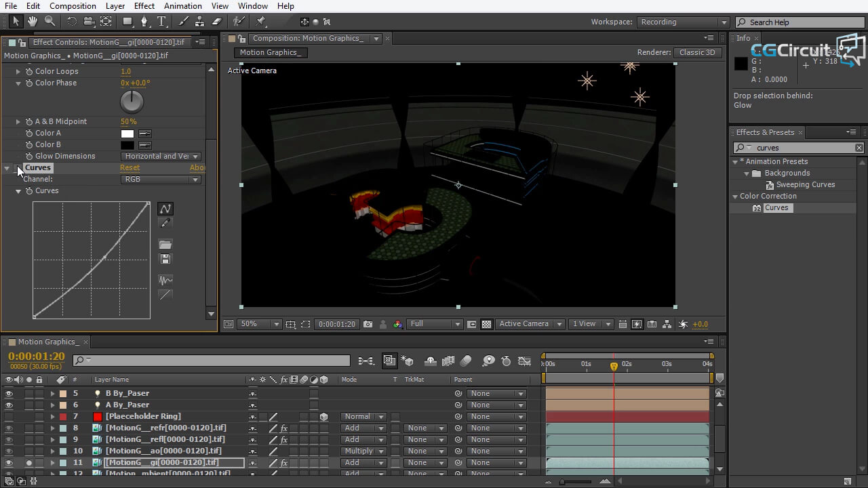Choose the pencil curve drawing tool
Image resolution: width=868 pixels, height=488 pixels.
pos(165,223)
